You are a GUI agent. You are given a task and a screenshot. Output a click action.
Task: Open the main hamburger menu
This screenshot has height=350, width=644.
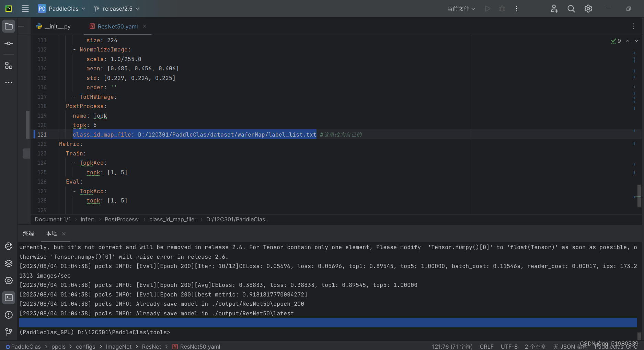tap(25, 9)
